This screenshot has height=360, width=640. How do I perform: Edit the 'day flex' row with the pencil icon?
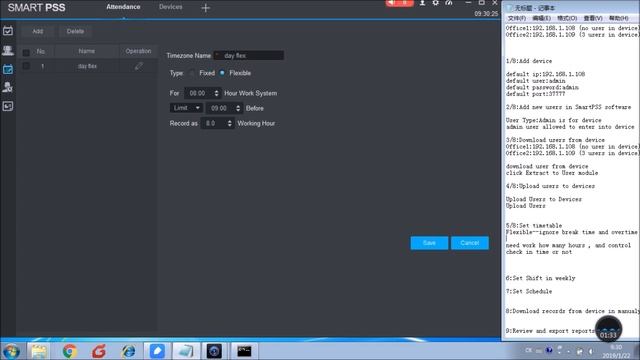(x=139, y=66)
